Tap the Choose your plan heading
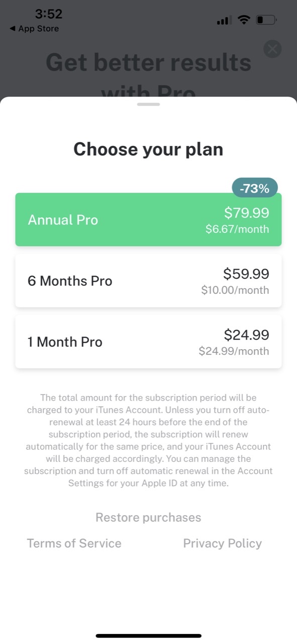Image resolution: width=297 pixels, height=644 pixels. coord(148,149)
